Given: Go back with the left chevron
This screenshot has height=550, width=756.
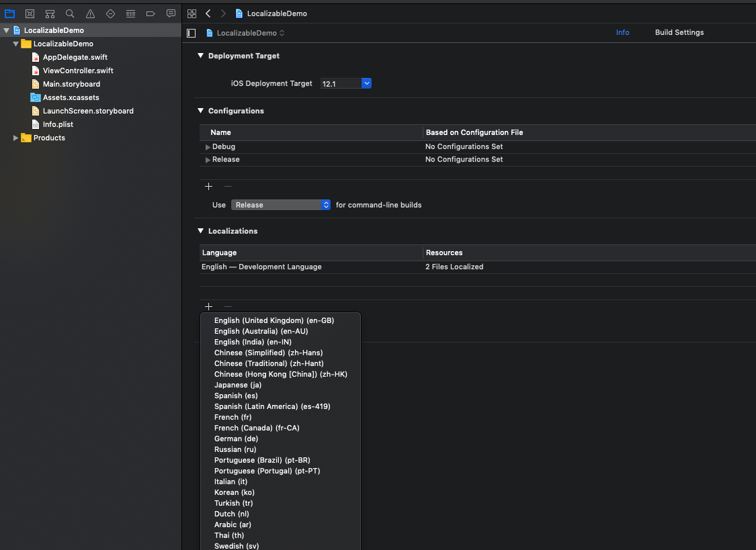Looking at the screenshot, I should tap(208, 13).
